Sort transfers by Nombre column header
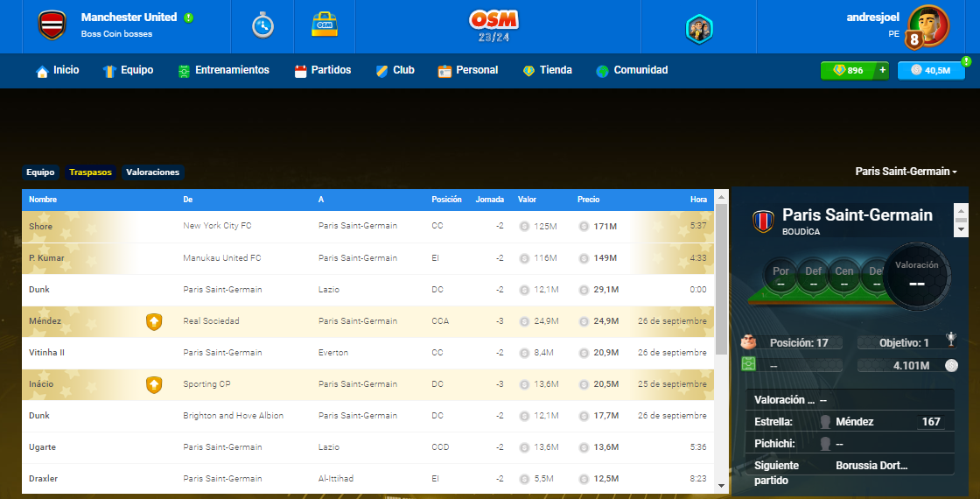This screenshot has width=980, height=499. 43,200
